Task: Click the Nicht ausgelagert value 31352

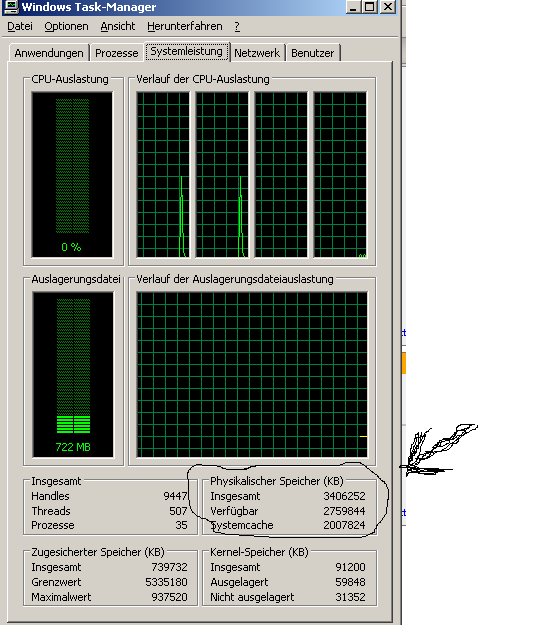Action: tap(350, 597)
